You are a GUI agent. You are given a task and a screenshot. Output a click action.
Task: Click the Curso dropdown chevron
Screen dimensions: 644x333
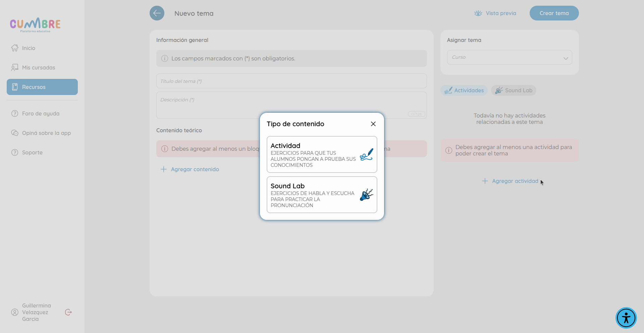click(566, 58)
